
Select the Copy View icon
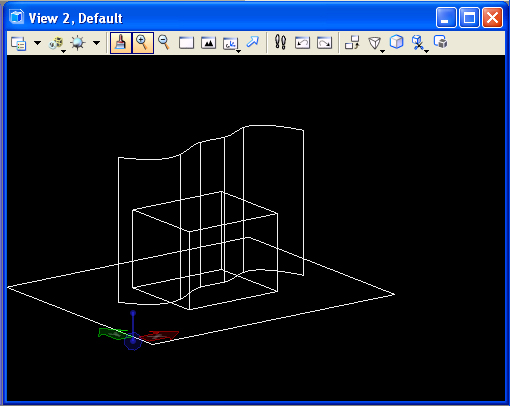click(x=352, y=43)
